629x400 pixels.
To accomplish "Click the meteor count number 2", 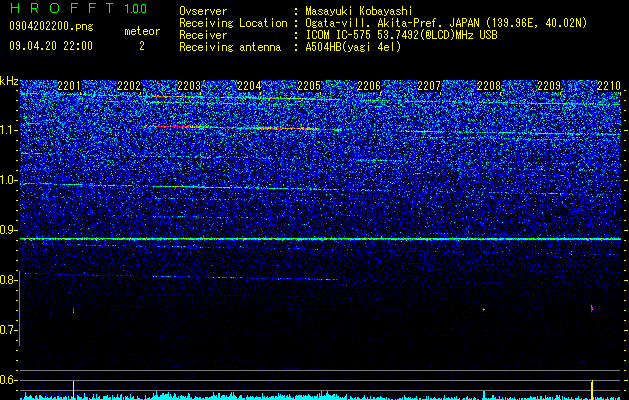I will [x=142, y=46].
